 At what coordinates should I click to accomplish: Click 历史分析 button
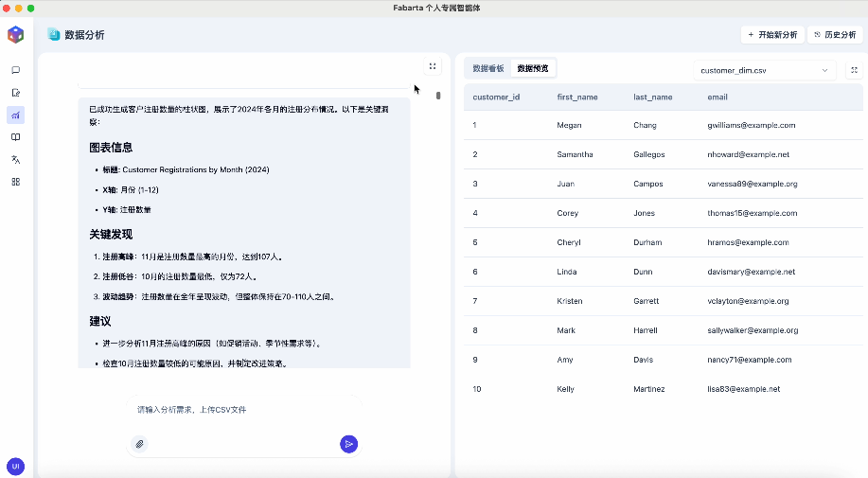(835, 34)
